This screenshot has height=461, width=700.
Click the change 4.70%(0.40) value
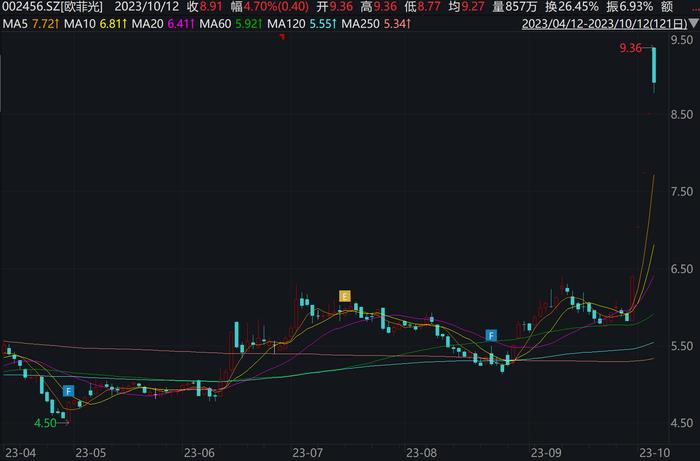click(x=276, y=7)
